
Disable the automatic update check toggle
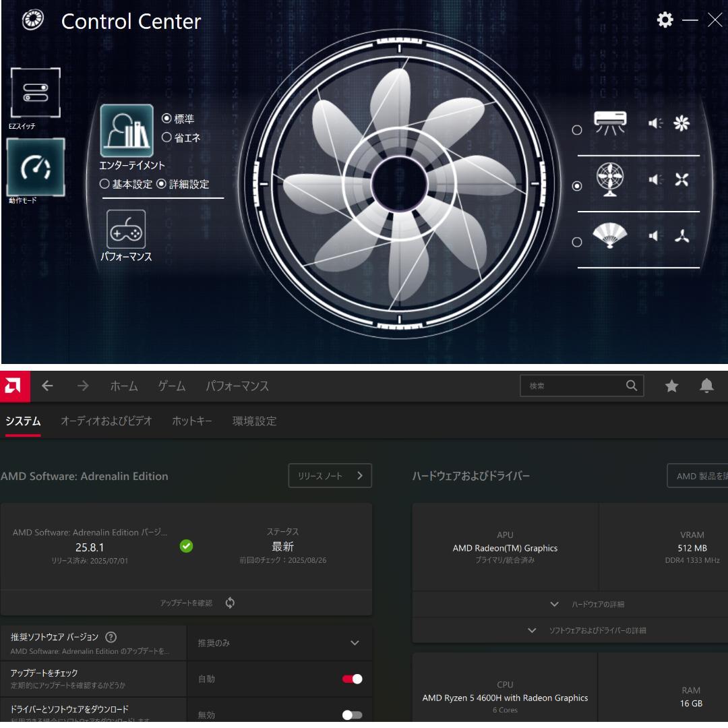352,679
